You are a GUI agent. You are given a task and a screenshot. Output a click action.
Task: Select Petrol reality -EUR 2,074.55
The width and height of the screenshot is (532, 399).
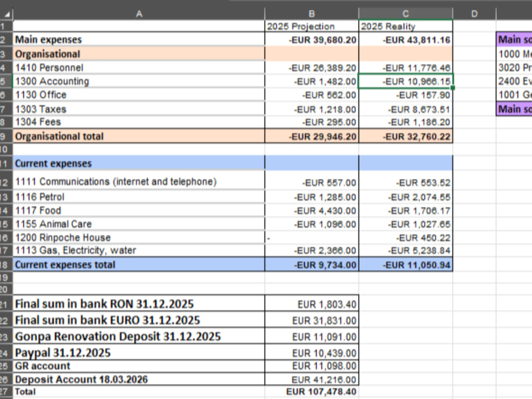point(405,197)
